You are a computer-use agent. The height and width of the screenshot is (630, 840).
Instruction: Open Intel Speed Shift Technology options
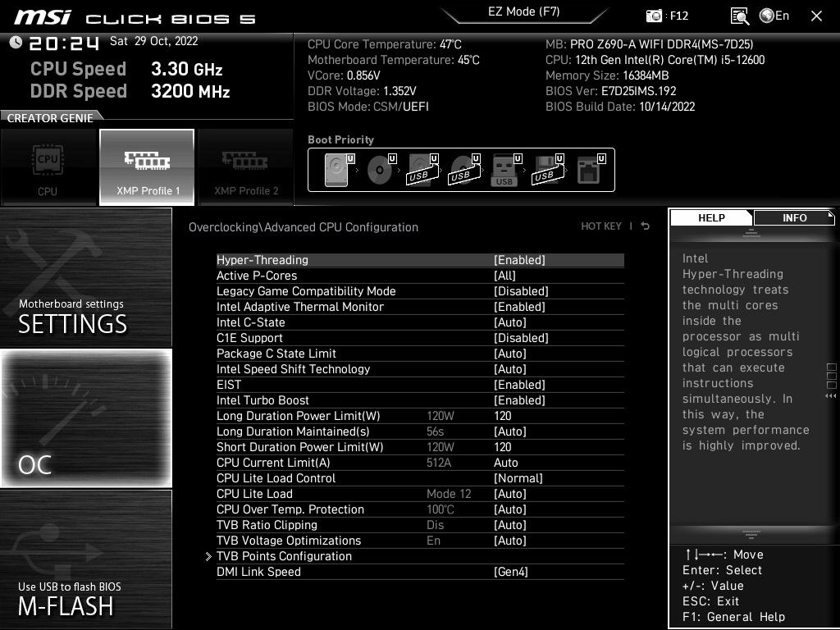click(x=420, y=369)
